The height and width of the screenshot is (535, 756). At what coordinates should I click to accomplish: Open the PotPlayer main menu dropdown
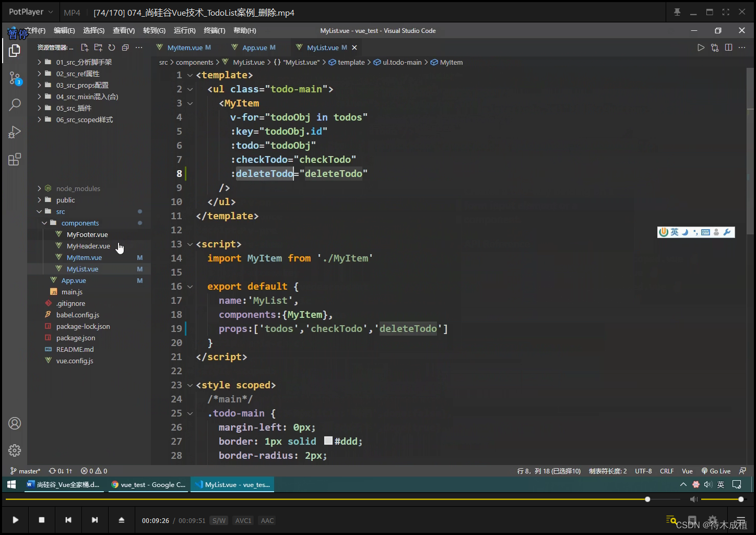31,12
